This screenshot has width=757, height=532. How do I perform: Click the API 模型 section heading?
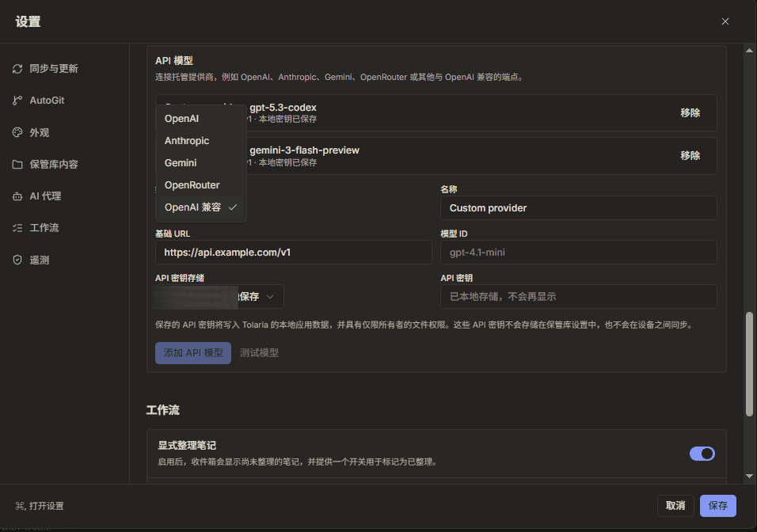pos(173,61)
